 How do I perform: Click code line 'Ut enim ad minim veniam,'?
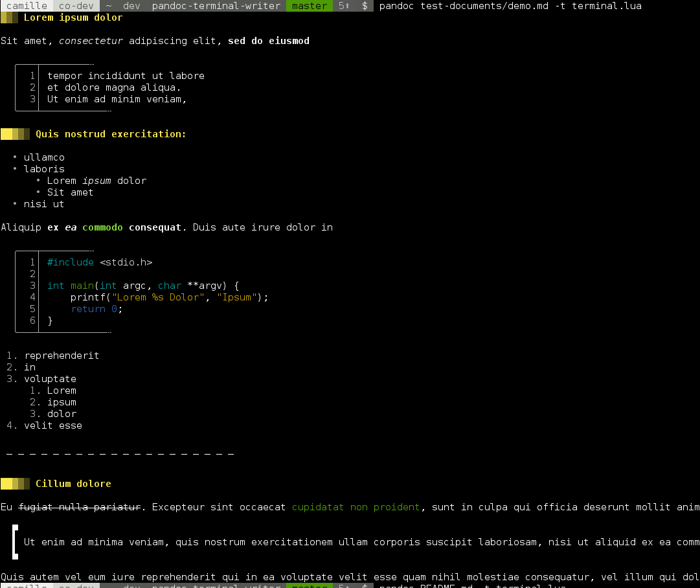117,99
